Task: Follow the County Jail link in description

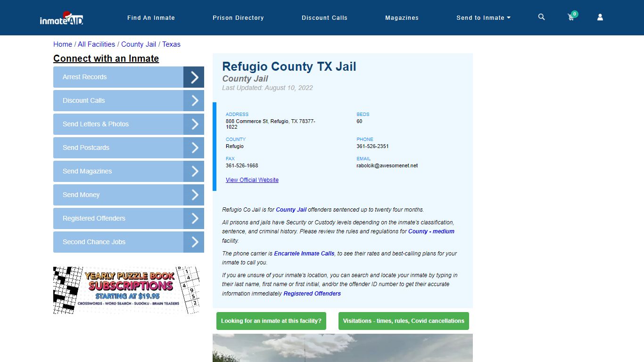Action: click(x=291, y=210)
